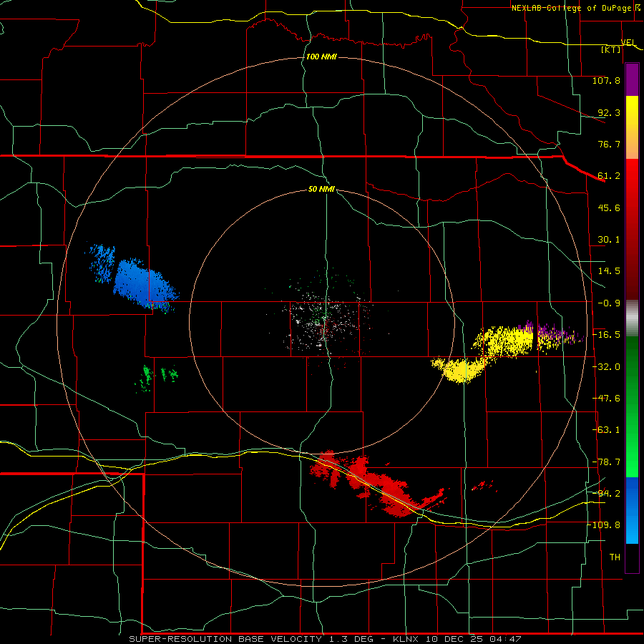Select the 76.7 scale value

609,144
